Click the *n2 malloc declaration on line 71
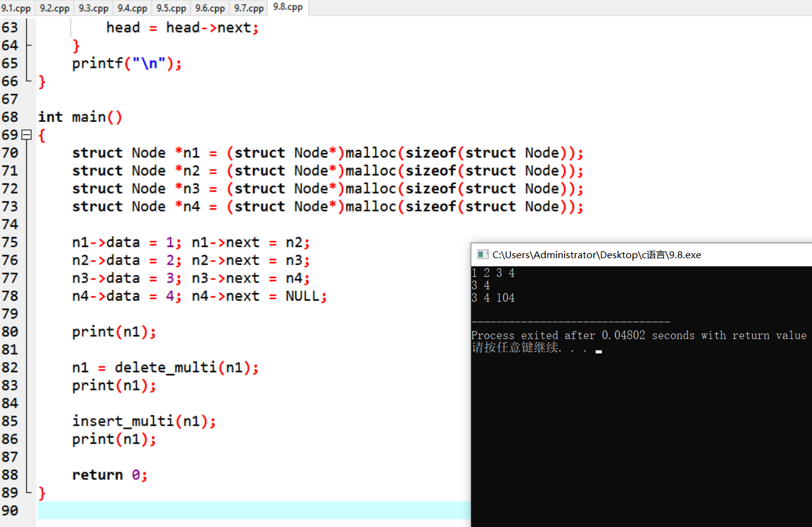 pos(328,170)
